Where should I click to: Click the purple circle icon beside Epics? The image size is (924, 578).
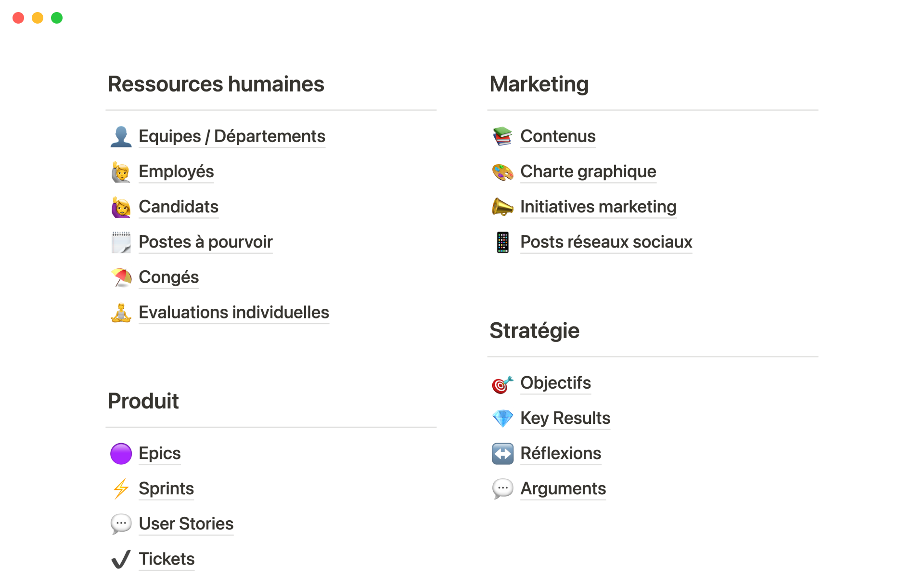tap(121, 454)
